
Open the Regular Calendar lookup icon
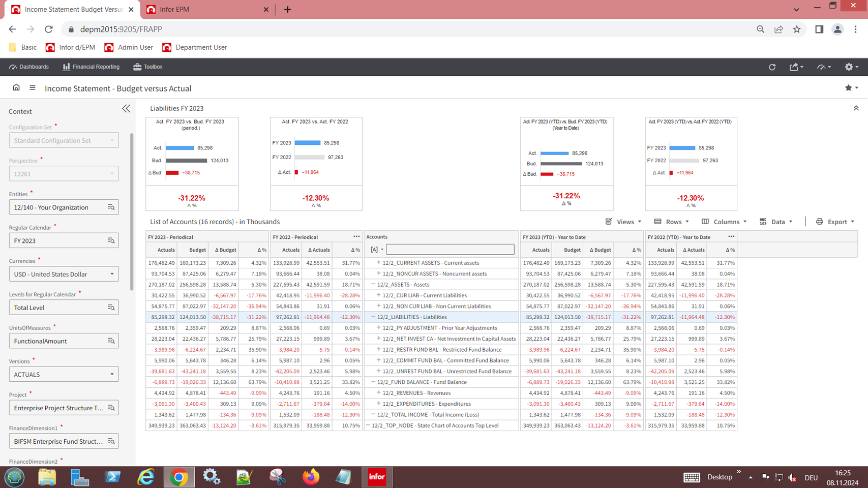[111, 241]
